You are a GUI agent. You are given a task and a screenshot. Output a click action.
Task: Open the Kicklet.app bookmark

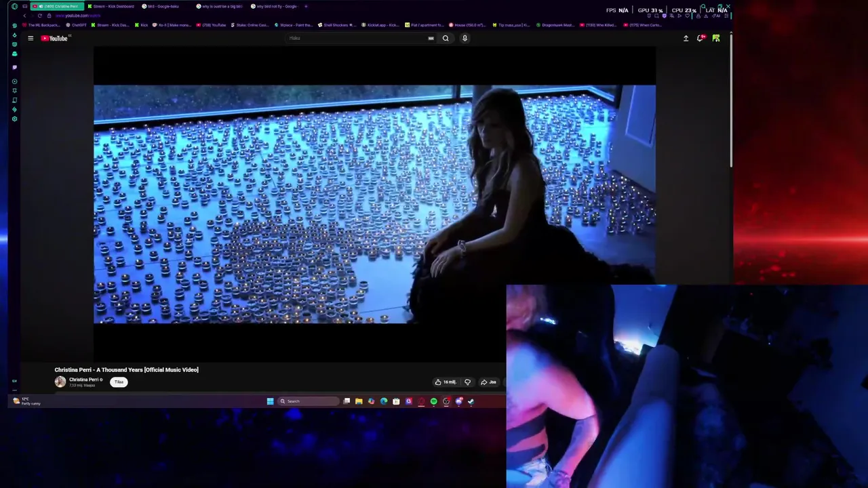(x=380, y=25)
